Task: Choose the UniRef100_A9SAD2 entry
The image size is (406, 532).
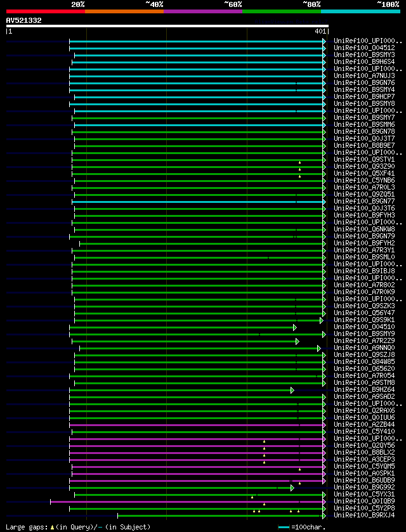Action: coord(364,396)
